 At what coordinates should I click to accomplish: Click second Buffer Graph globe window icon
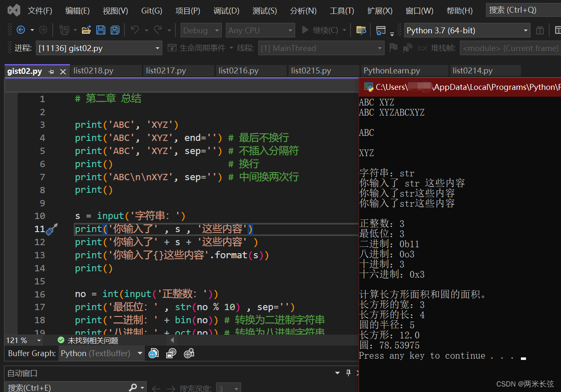click(171, 353)
